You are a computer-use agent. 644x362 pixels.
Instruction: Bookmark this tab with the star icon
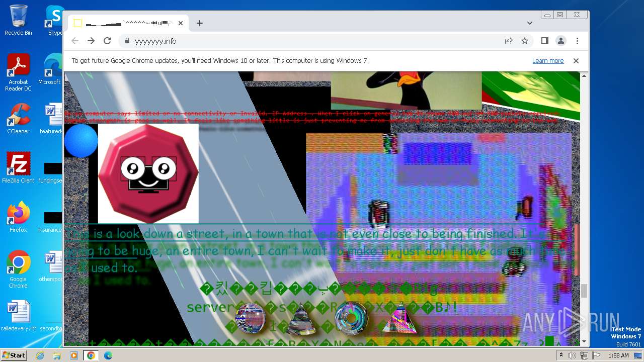coord(525,41)
